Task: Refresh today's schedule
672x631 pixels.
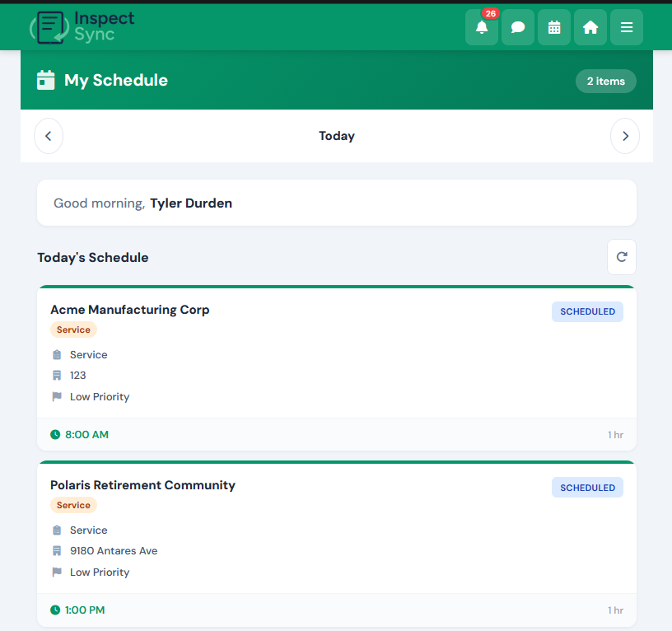Action: pos(622,257)
